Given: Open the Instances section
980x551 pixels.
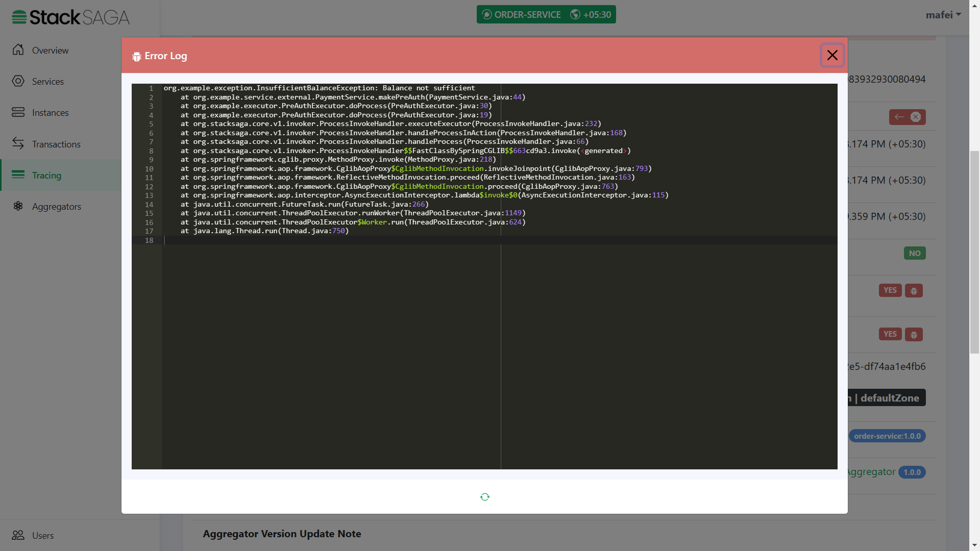Looking at the screenshot, I should tap(51, 112).
